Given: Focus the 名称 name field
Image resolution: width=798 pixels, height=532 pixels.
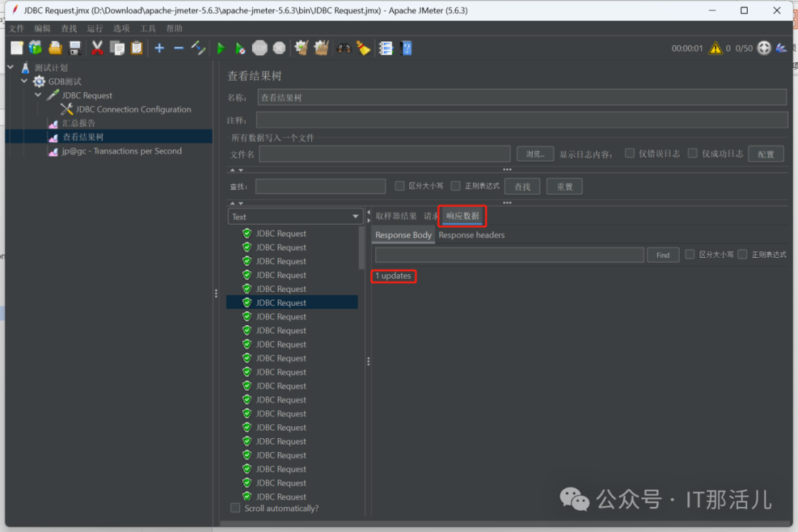Looking at the screenshot, I should tap(522, 98).
